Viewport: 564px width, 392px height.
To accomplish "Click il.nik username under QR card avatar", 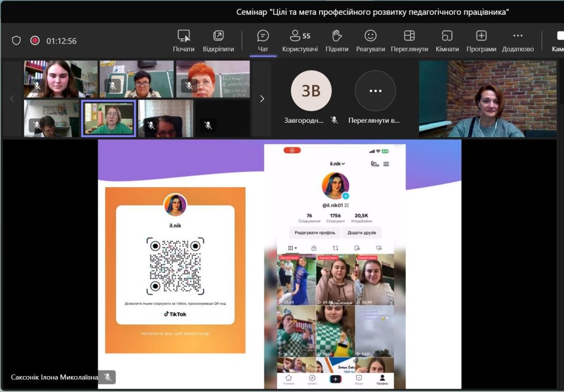I will (175, 226).
